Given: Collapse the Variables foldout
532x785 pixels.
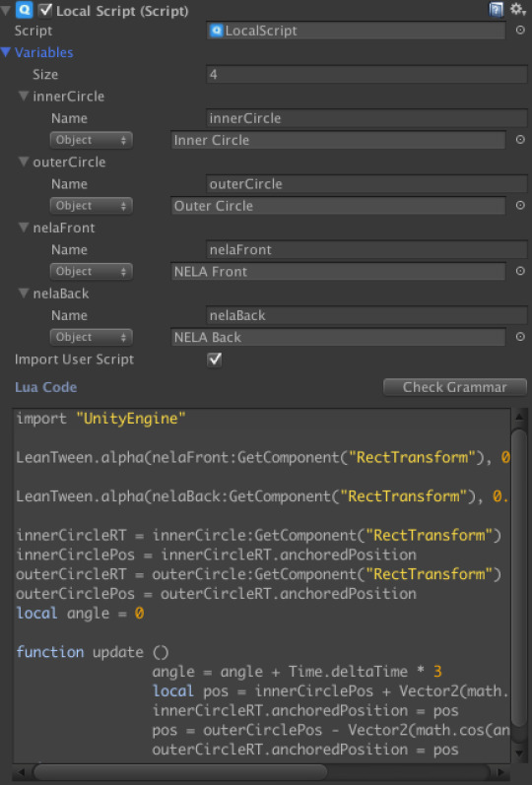Looking at the screenshot, I should 6,52.
